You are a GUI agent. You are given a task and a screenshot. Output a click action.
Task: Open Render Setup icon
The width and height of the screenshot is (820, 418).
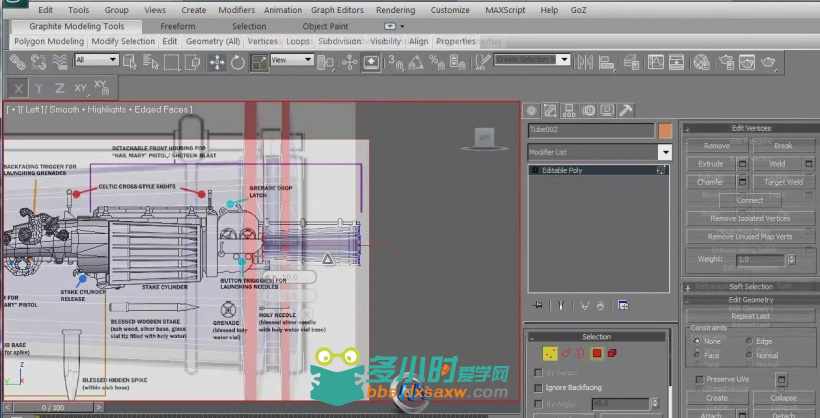pos(726,63)
